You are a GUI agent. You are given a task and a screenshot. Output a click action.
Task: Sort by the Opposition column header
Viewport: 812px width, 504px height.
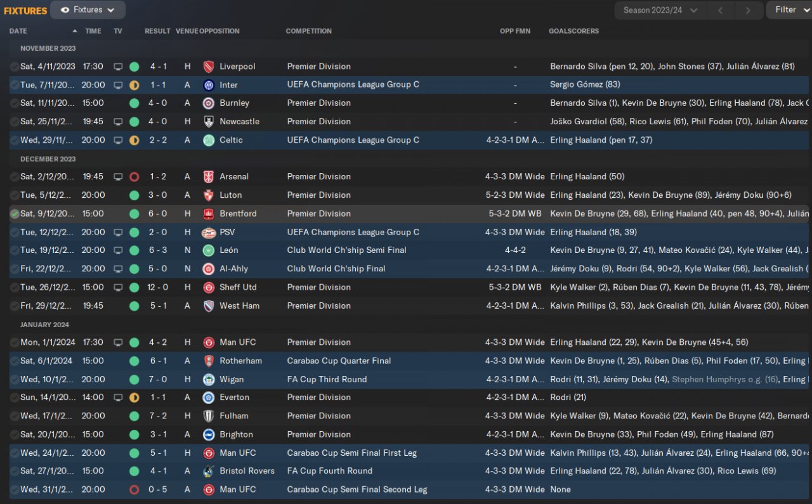(219, 31)
